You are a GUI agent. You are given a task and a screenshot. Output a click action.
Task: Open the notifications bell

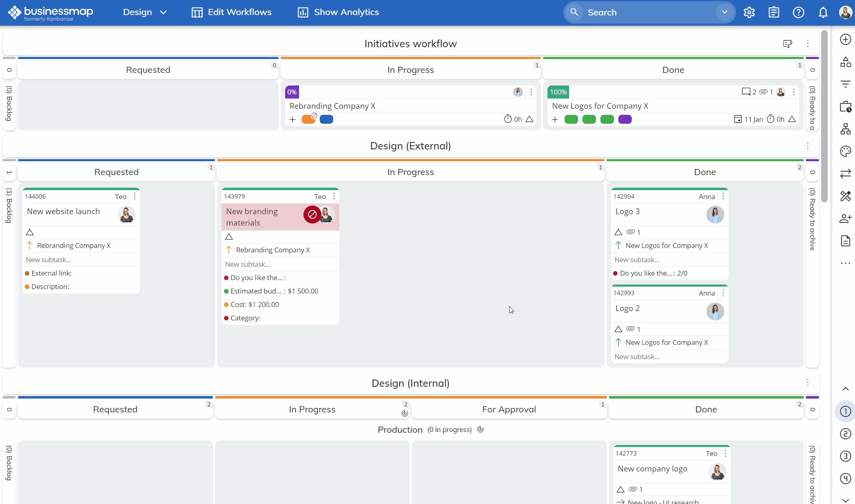(x=823, y=13)
